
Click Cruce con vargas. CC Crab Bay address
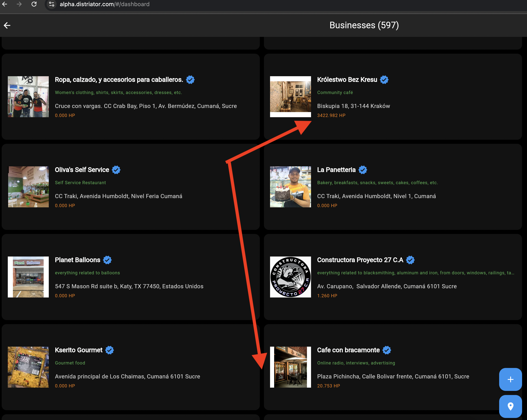tap(146, 106)
